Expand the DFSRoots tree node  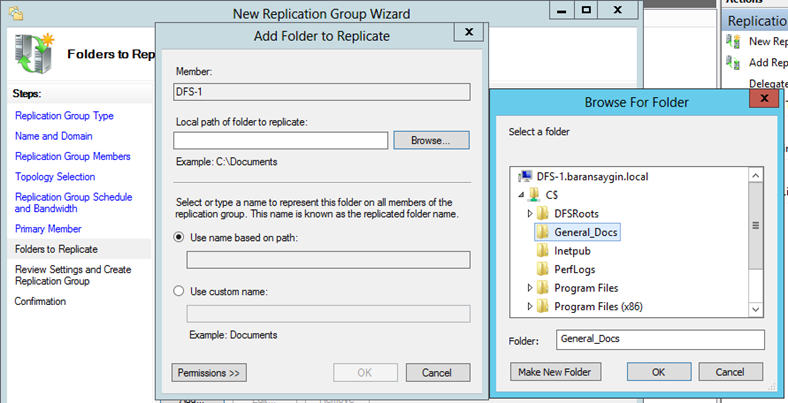point(530,213)
